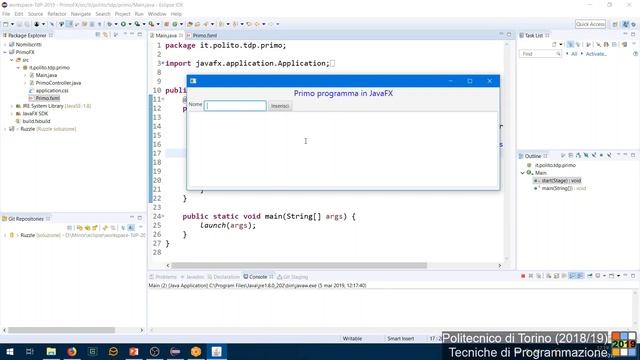
Task: Expand the JavaFX SDK node
Action: click(12, 113)
